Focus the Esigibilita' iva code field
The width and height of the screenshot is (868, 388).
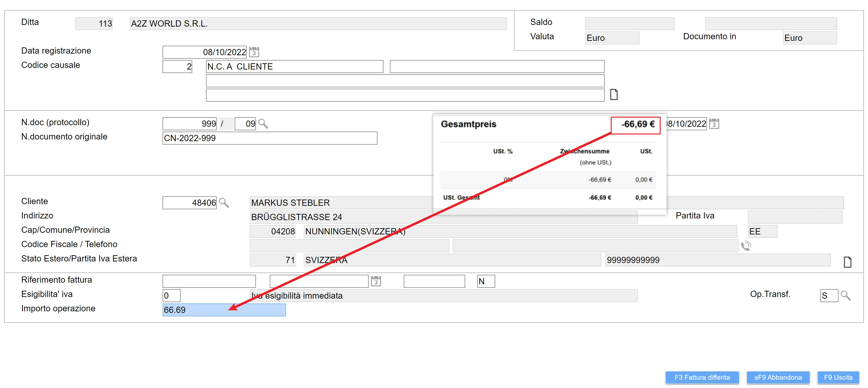point(171,296)
